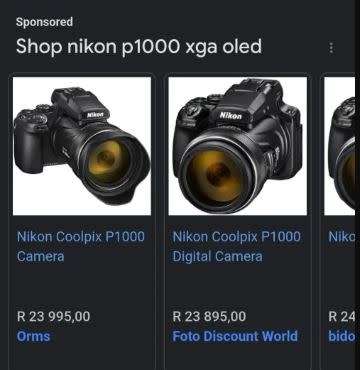Open the Orms camera product image
This screenshot has width=360, height=370.
point(82,146)
